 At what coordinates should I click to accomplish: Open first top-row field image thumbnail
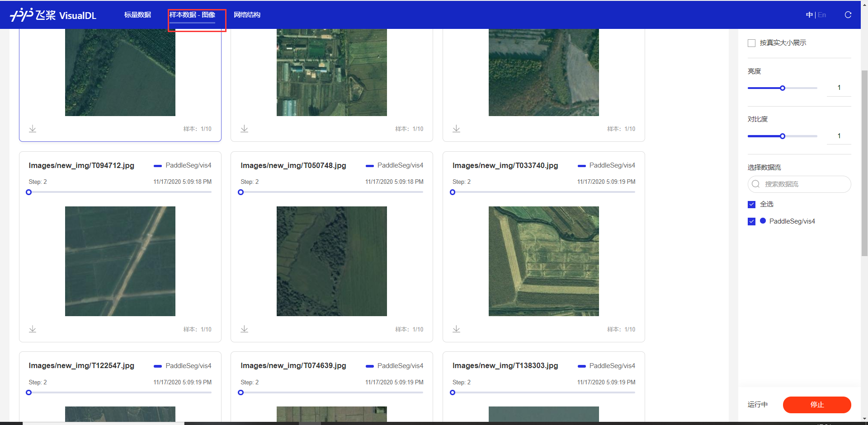coord(120,72)
